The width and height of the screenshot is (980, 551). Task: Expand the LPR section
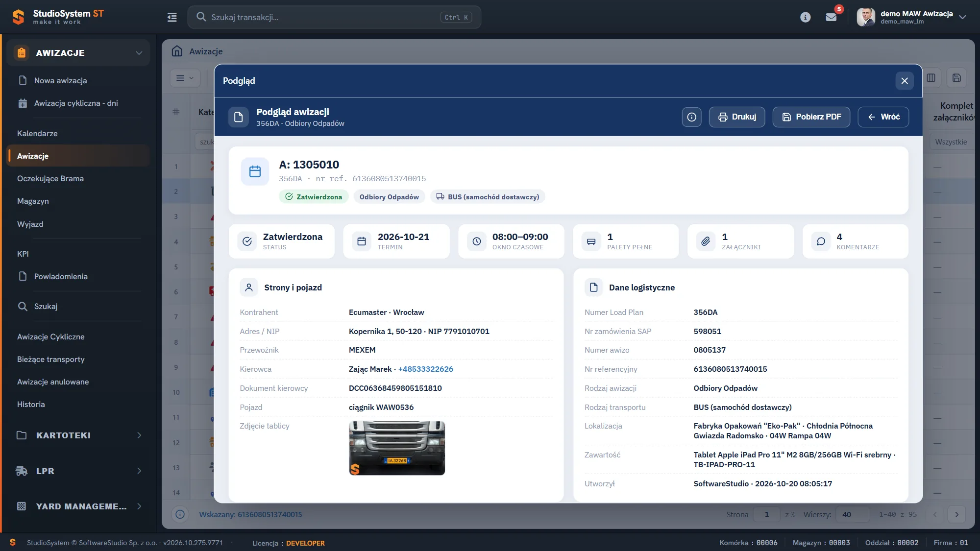78,471
